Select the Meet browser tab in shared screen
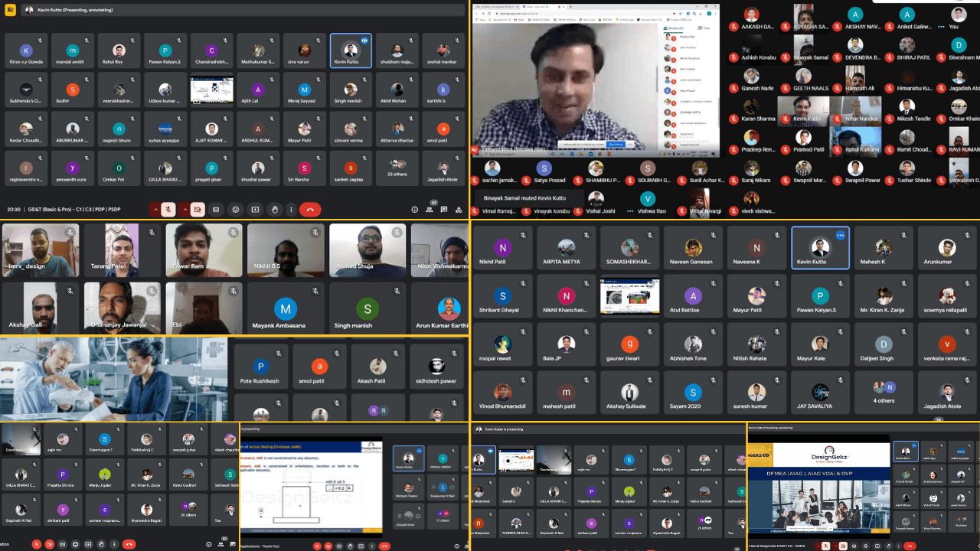The width and height of the screenshot is (980, 551). click(x=544, y=7)
